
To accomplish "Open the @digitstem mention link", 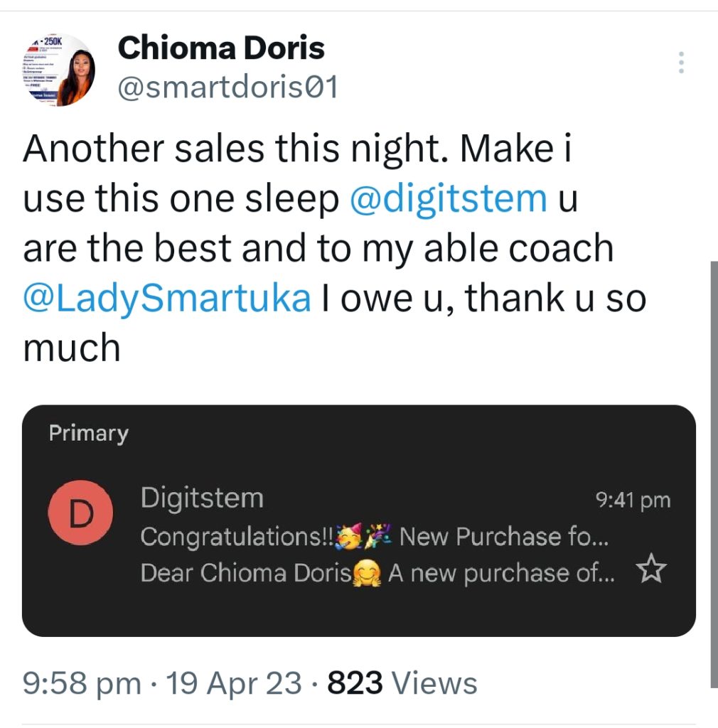I will (449, 199).
